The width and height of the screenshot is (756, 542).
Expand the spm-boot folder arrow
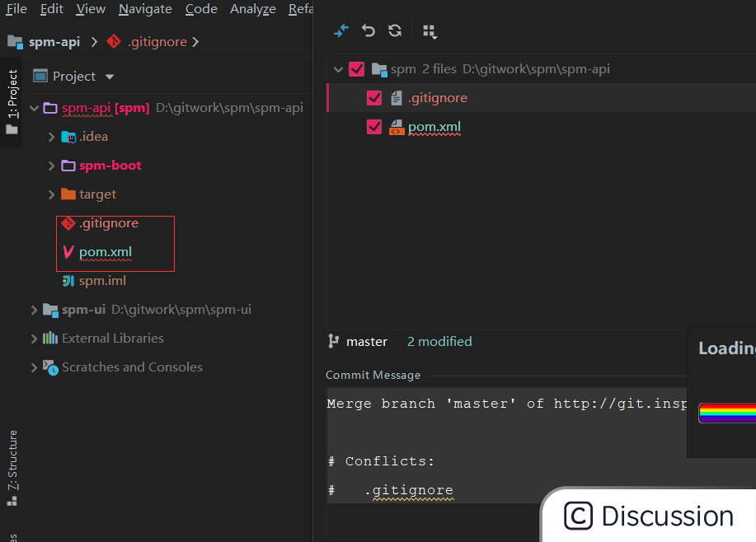click(x=52, y=166)
